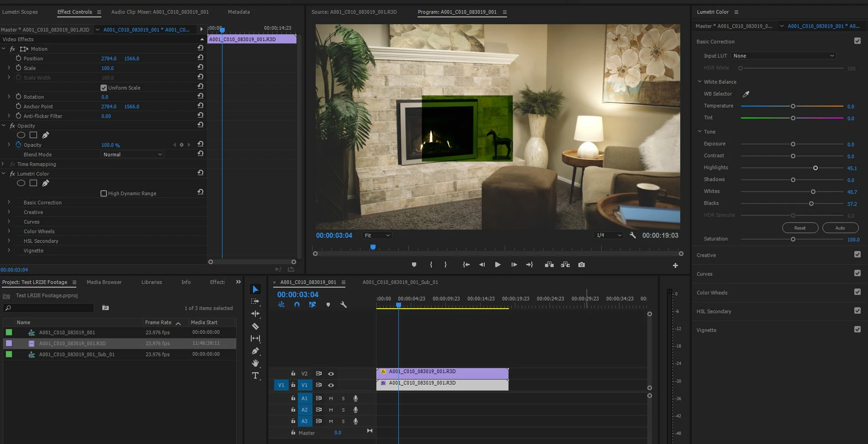868x444 pixels.
Task: Select the Ripple Edit tool
Action: point(255,314)
